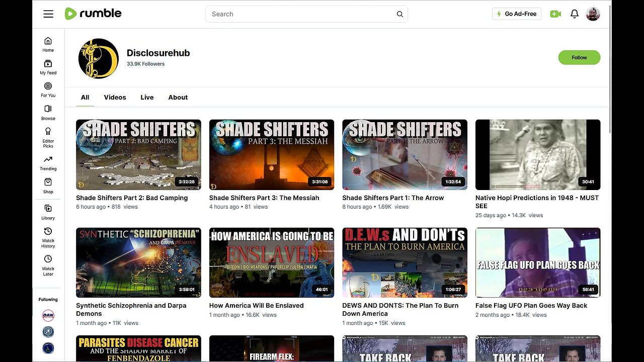Open Shade Shifters Part 3 title link

coord(264,198)
